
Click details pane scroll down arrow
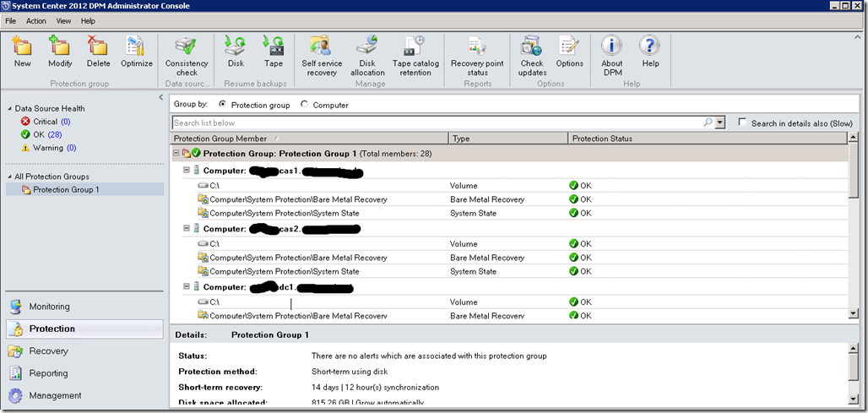click(x=853, y=399)
